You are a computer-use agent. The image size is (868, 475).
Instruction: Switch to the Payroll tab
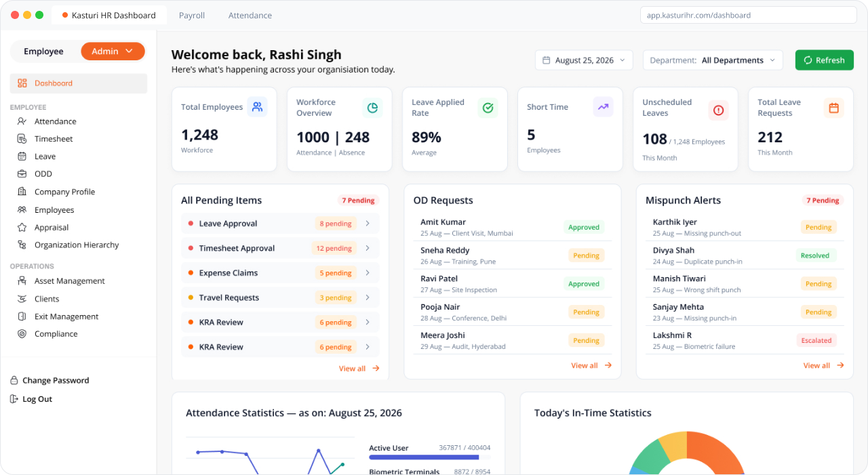click(192, 15)
